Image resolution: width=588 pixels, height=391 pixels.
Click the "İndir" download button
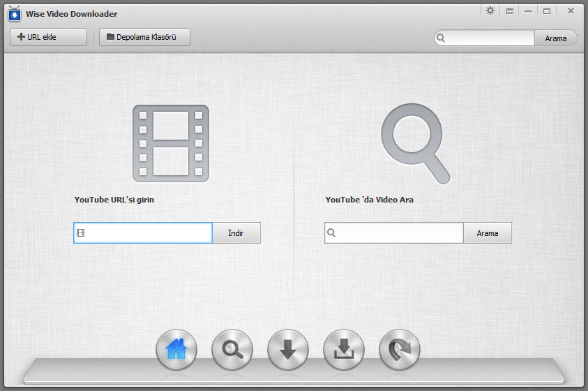(x=236, y=233)
